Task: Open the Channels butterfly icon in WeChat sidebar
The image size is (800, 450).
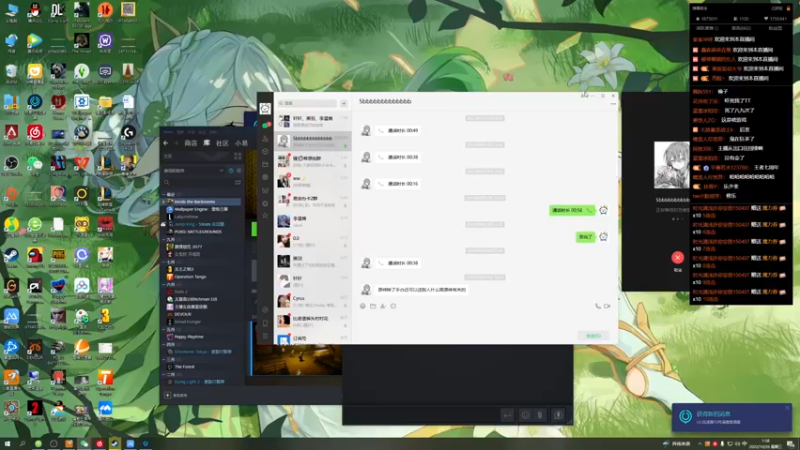Action: (265, 190)
